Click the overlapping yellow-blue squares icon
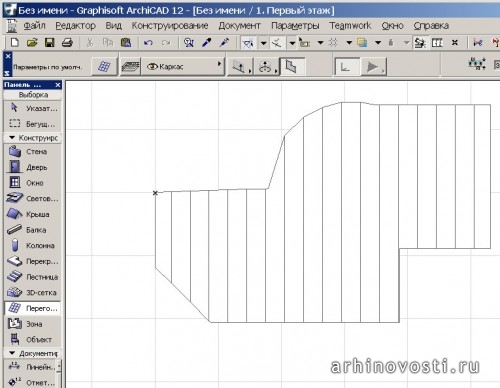This screenshot has height=388, width=500. (362, 43)
